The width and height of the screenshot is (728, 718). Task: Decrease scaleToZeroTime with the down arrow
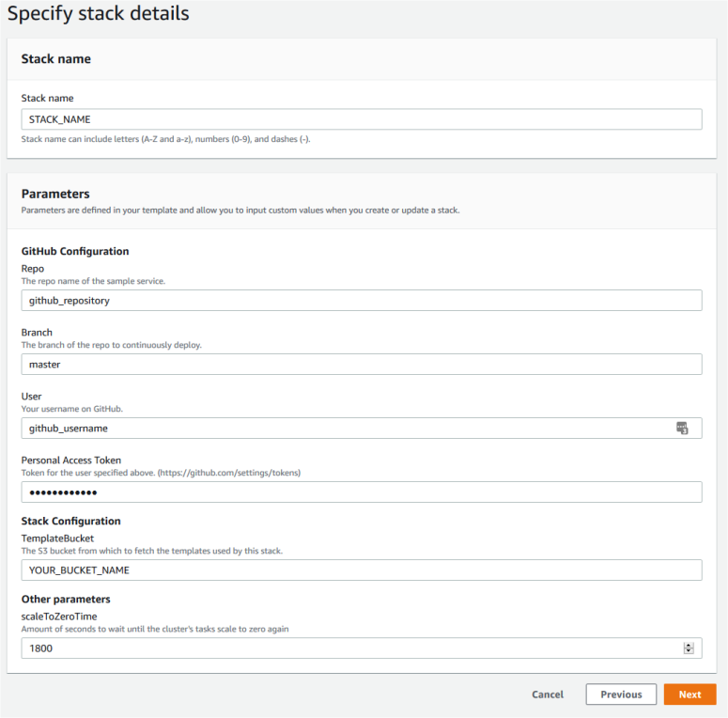click(689, 651)
